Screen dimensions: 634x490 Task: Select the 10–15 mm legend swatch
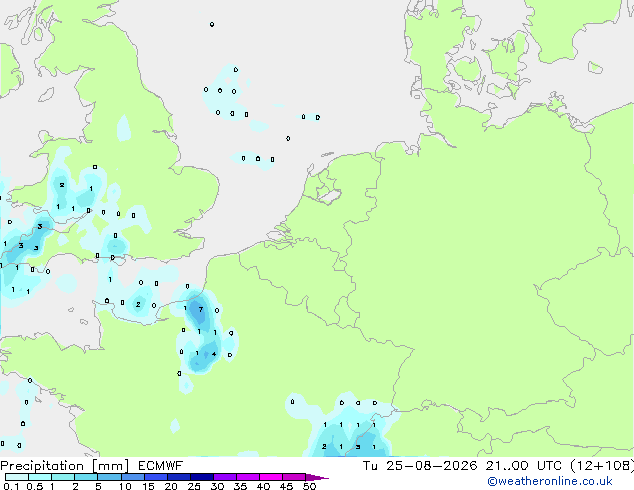point(132,477)
